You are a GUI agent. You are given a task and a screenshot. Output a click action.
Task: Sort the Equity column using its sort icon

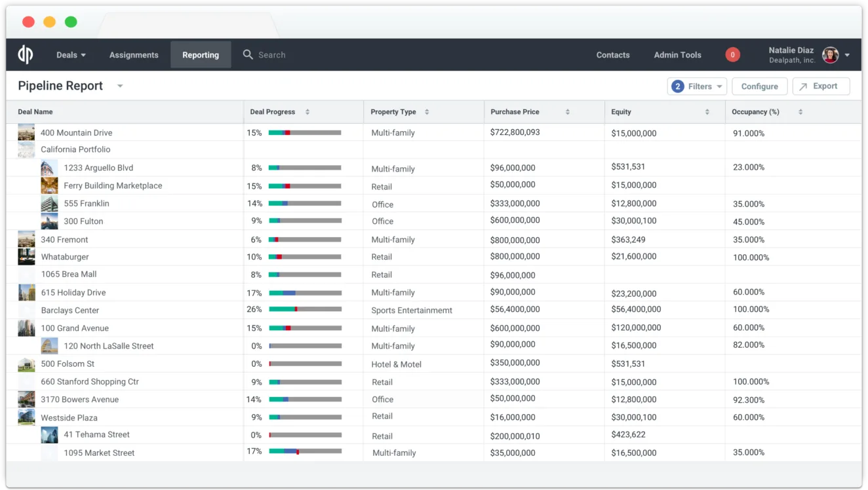click(x=707, y=111)
